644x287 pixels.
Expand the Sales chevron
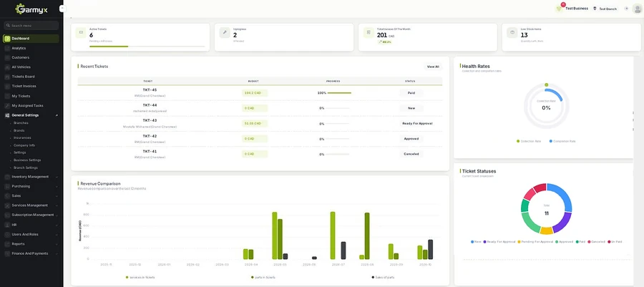(x=57, y=196)
